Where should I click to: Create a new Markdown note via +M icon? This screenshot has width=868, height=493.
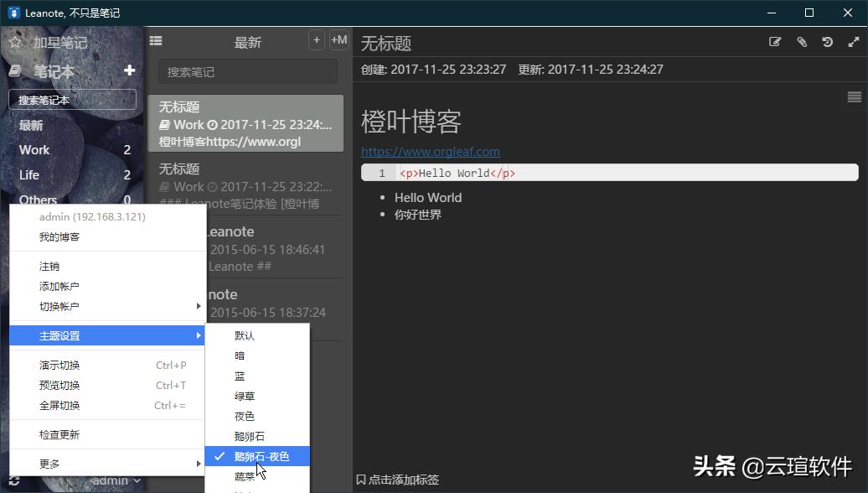coord(338,39)
